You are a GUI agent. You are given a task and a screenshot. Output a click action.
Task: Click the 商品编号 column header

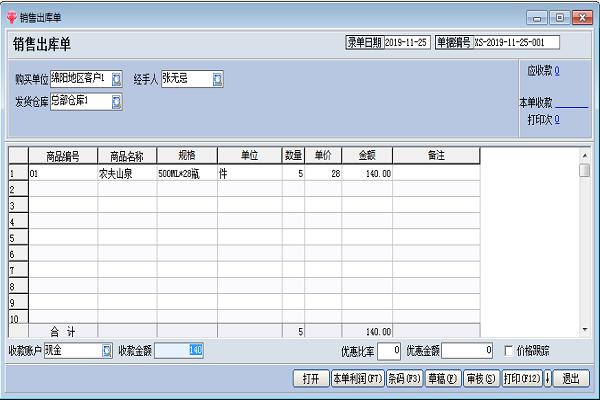[63, 156]
